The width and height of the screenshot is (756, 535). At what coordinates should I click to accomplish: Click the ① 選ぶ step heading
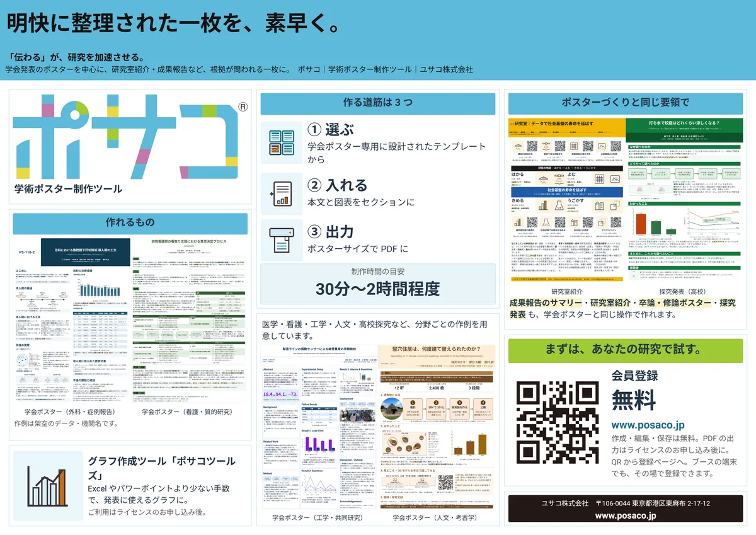click(331, 130)
